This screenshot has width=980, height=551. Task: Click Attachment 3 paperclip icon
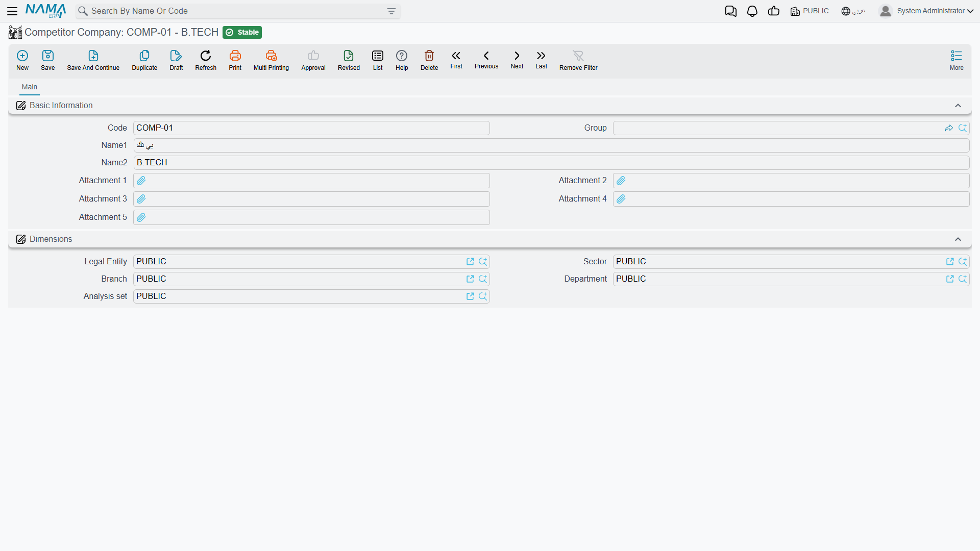pyautogui.click(x=141, y=199)
